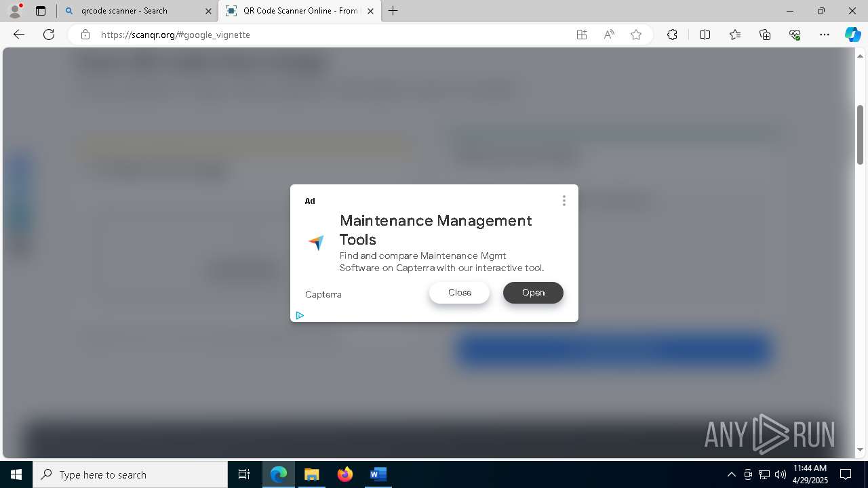Refresh the current page
The width and height of the screenshot is (868, 488).
(x=49, y=35)
